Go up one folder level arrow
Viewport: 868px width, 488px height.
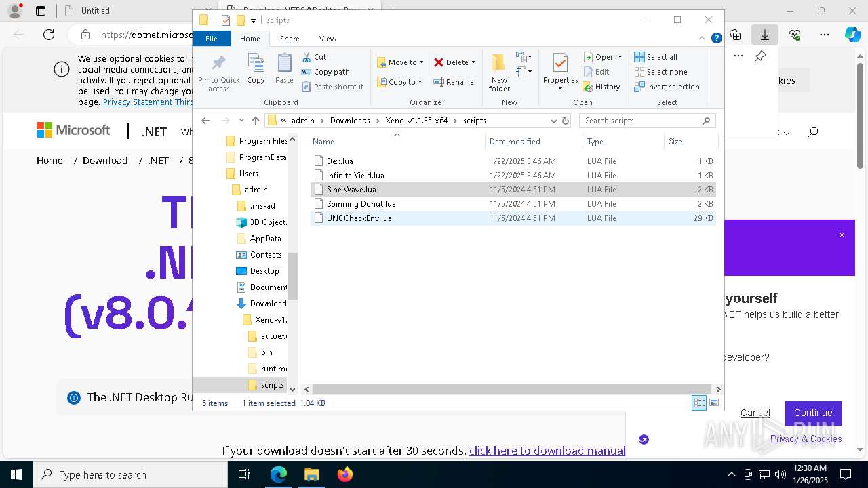pyautogui.click(x=255, y=121)
